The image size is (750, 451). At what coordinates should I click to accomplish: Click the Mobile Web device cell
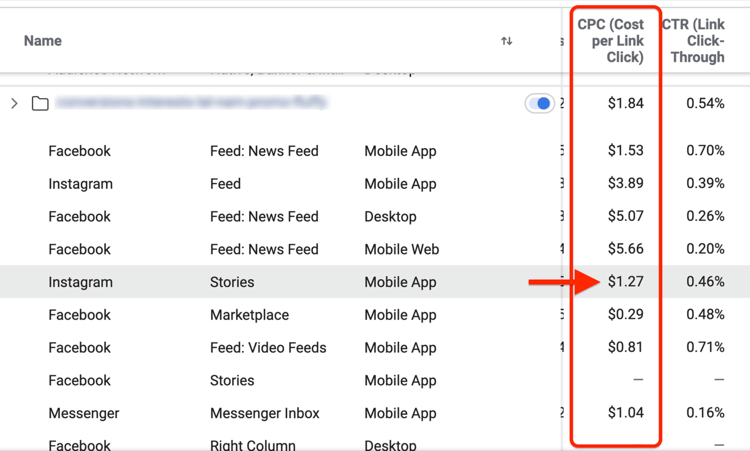[402, 249]
